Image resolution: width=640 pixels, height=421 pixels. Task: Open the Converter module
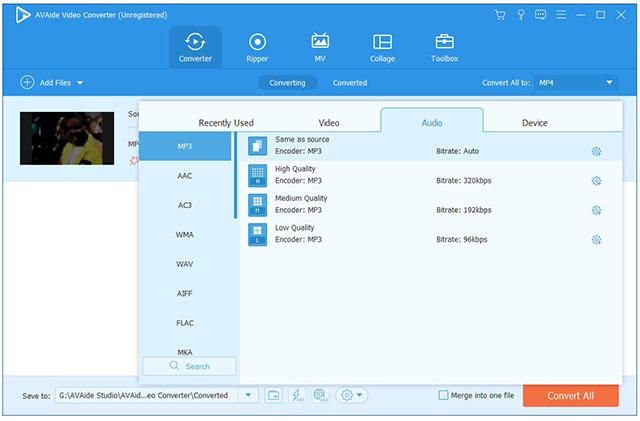(x=195, y=47)
